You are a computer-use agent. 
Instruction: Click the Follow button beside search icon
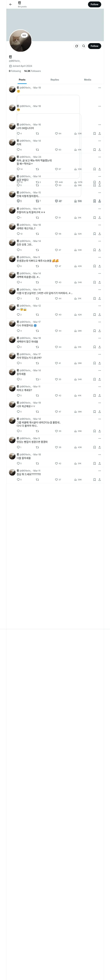[x=95, y=46]
